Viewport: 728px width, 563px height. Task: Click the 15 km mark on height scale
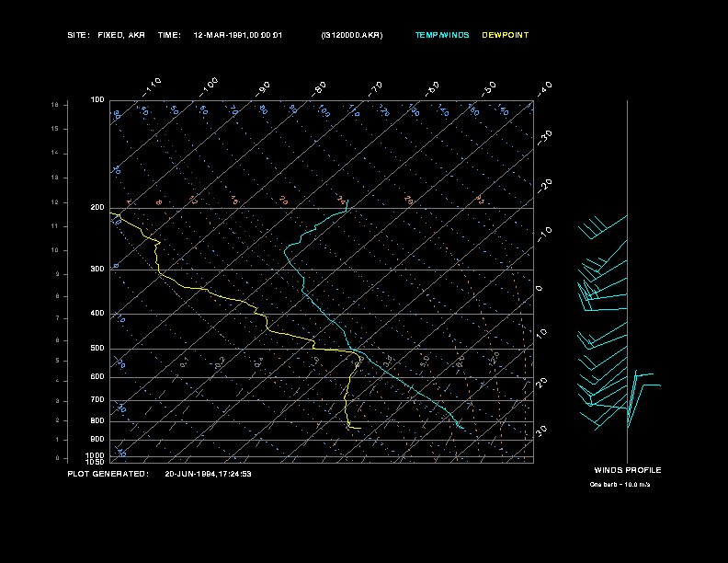[55, 129]
